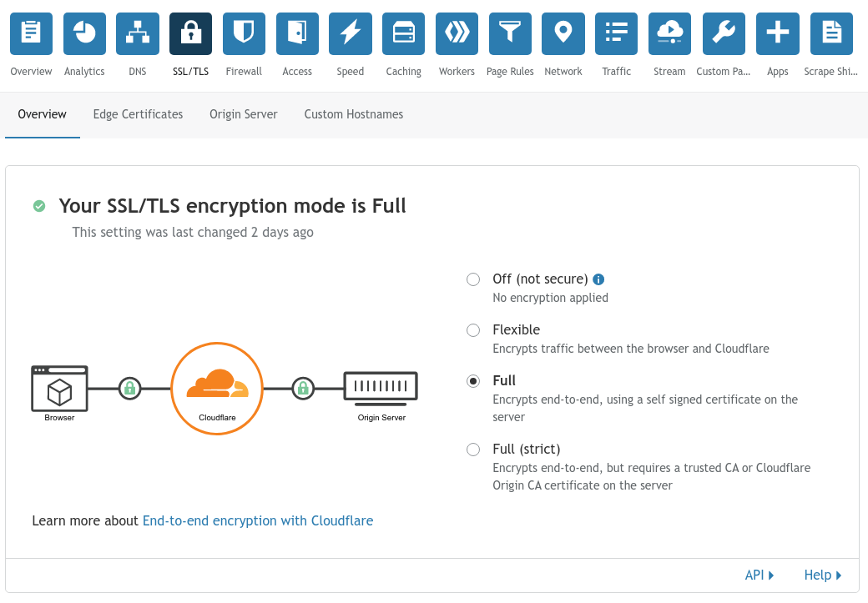The width and height of the screenshot is (868, 603).
Task: Expand the Help section arrow
Action: 839,575
